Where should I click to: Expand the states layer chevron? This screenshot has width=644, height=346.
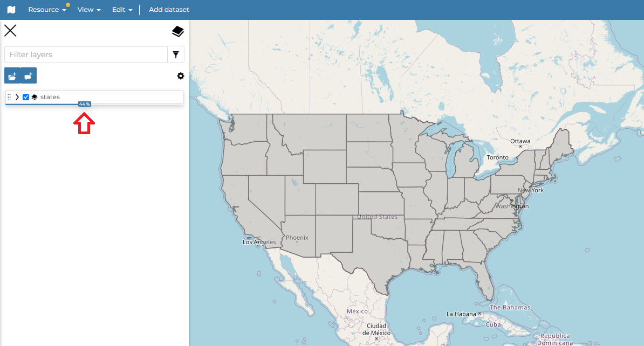coord(17,97)
